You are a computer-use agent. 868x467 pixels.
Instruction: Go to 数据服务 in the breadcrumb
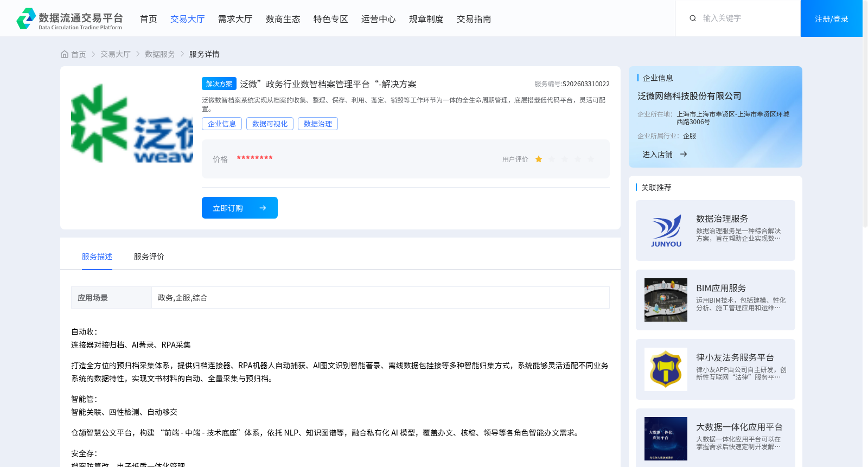[160, 54]
